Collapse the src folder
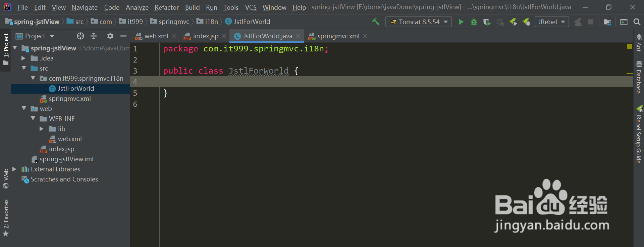 (x=24, y=68)
